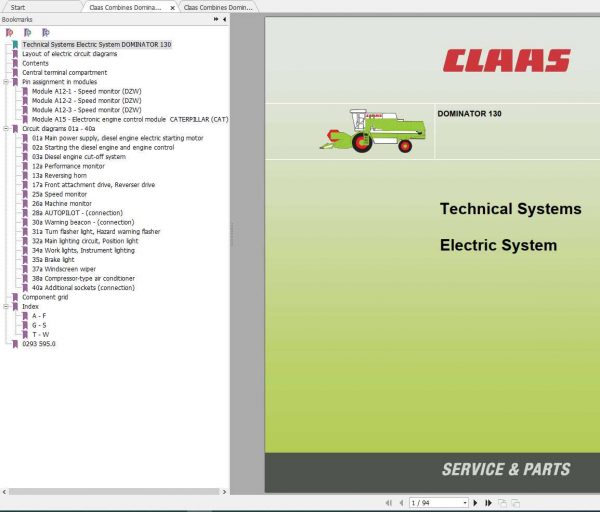The width and height of the screenshot is (600, 512).
Task: Open 40a Additional sockets bookmark
Action: [x=83, y=288]
